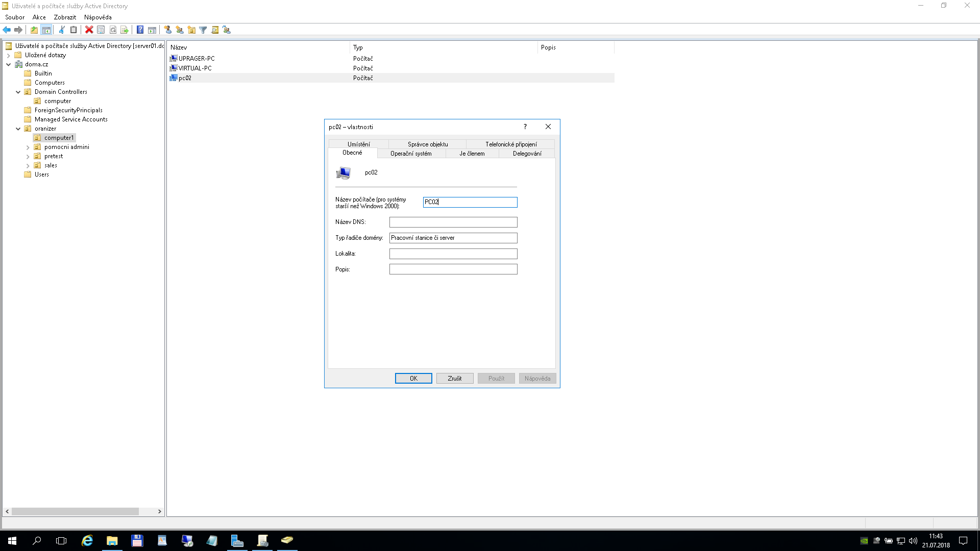Click the volume speaker tray icon
Screen dimensions: 980x551
[x=913, y=541]
